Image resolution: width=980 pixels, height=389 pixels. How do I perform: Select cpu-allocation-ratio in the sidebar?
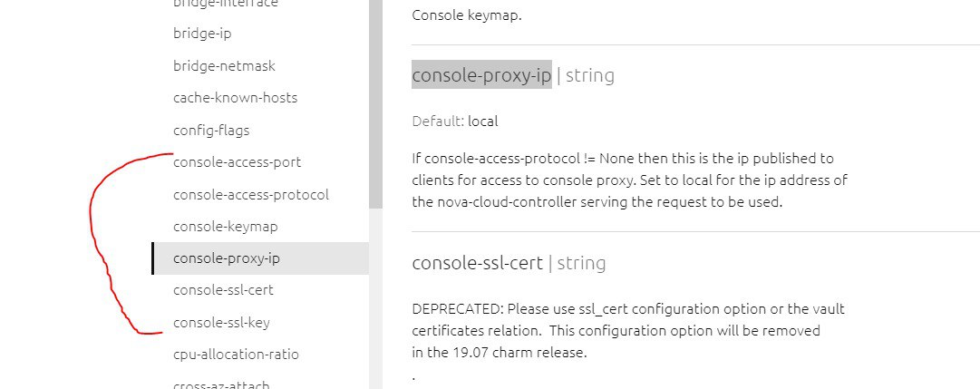click(x=236, y=355)
